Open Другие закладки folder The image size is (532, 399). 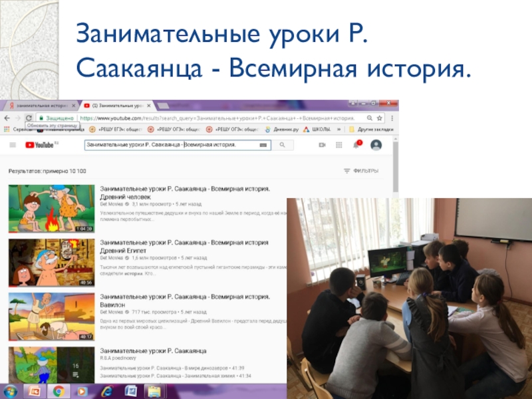click(x=371, y=129)
